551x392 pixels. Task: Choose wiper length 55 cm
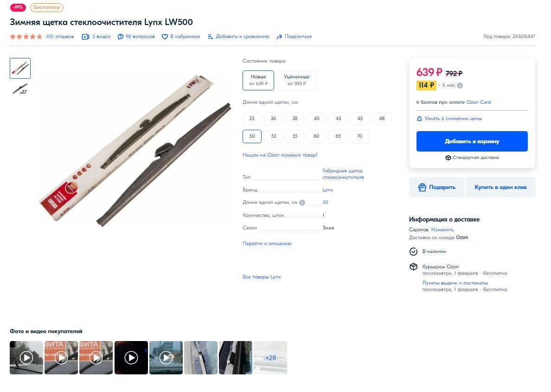295,136
